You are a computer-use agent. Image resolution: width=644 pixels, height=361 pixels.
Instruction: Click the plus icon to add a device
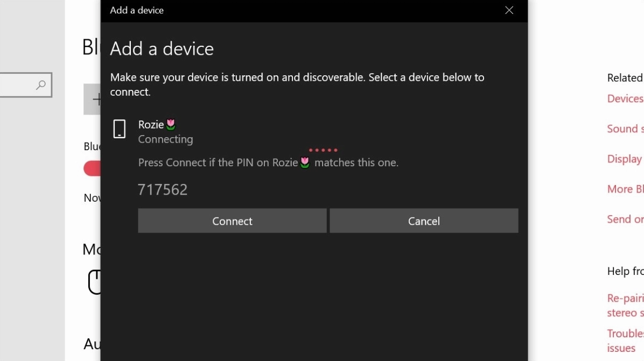[x=96, y=99]
